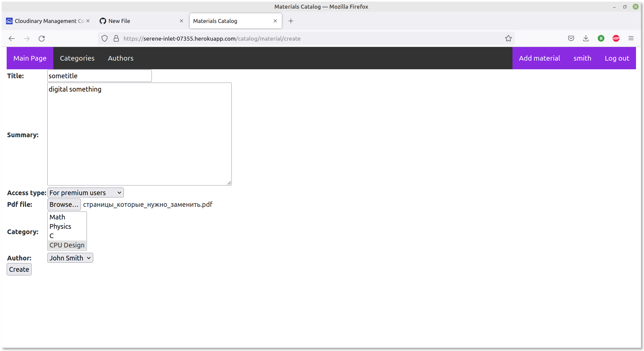Log out of the catalog

click(x=617, y=58)
